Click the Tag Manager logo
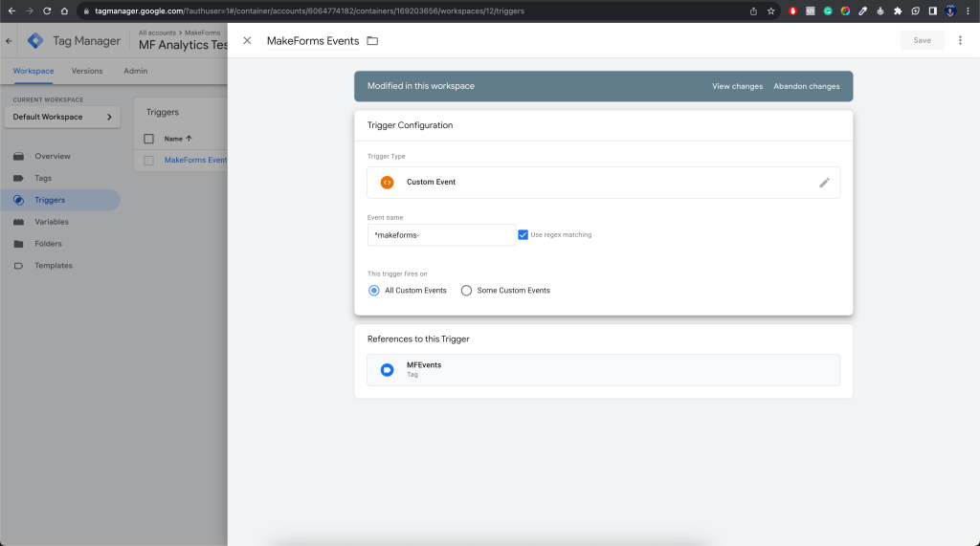The height and width of the screenshot is (546, 980). (x=35, y=40)
